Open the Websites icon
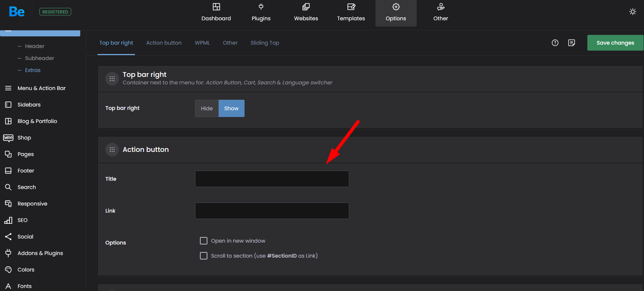 click(x=306, y=7)
